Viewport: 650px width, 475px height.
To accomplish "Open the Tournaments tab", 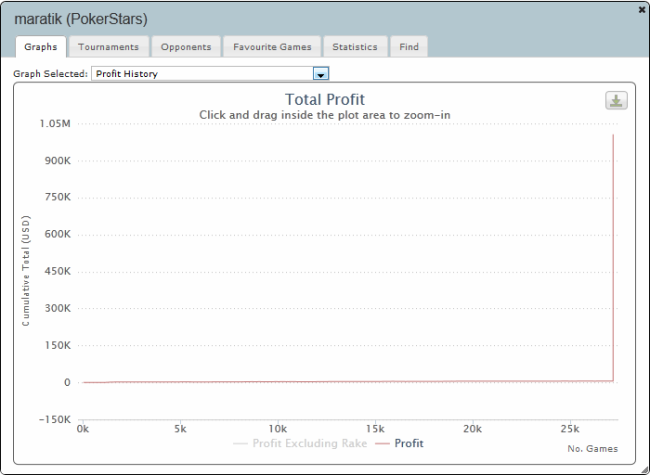I will [x=109, y=47].
